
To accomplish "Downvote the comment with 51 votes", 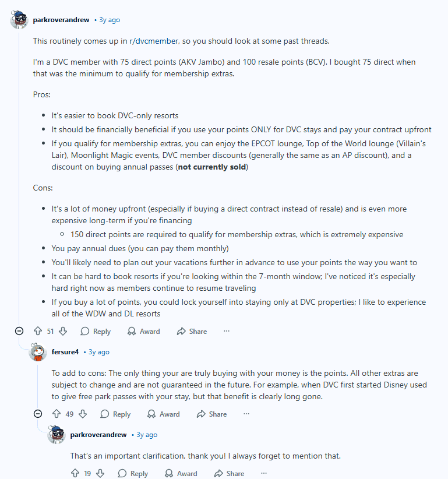I will click(x=63, y=331).
